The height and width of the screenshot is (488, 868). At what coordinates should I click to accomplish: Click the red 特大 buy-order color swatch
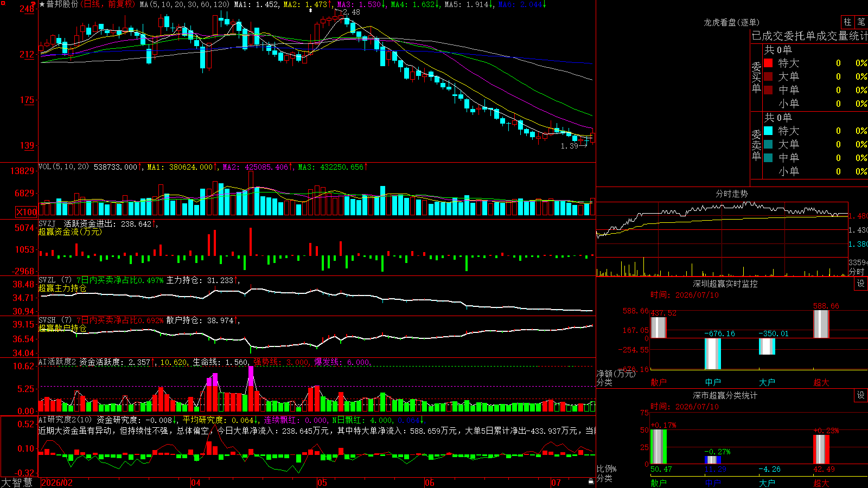[768, 63]
